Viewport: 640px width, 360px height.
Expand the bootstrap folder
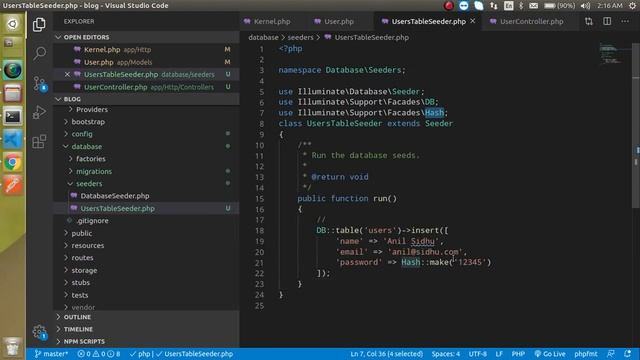tap(88, 122)
